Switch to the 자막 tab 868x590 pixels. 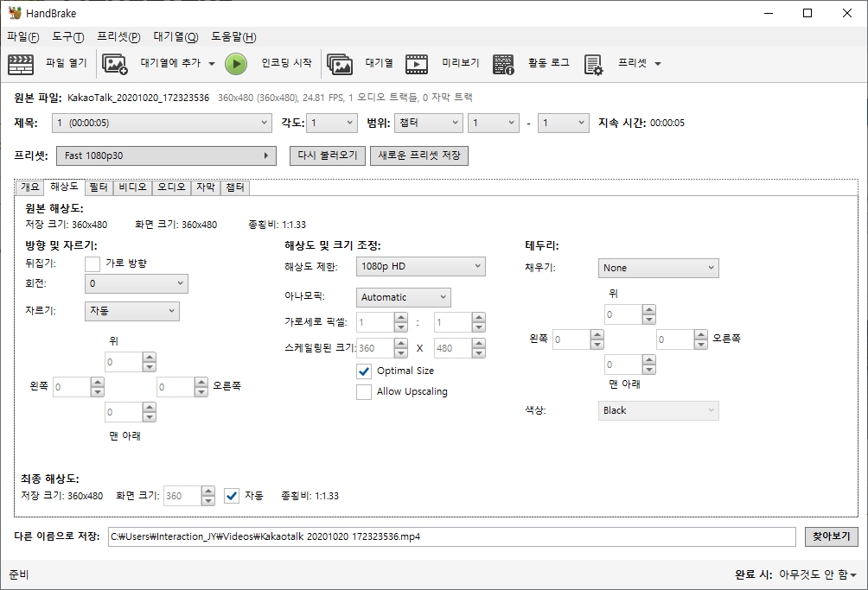tap(206, 188)
